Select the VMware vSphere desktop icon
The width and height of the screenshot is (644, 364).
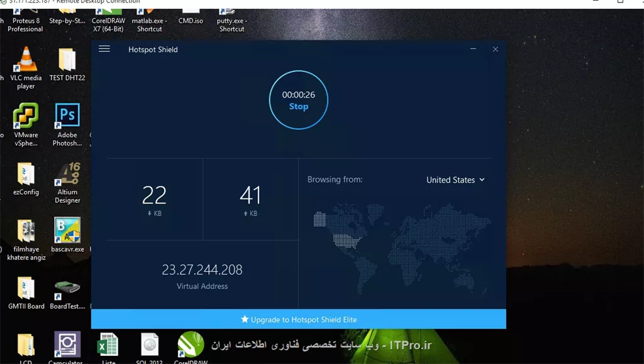point(26,125)
